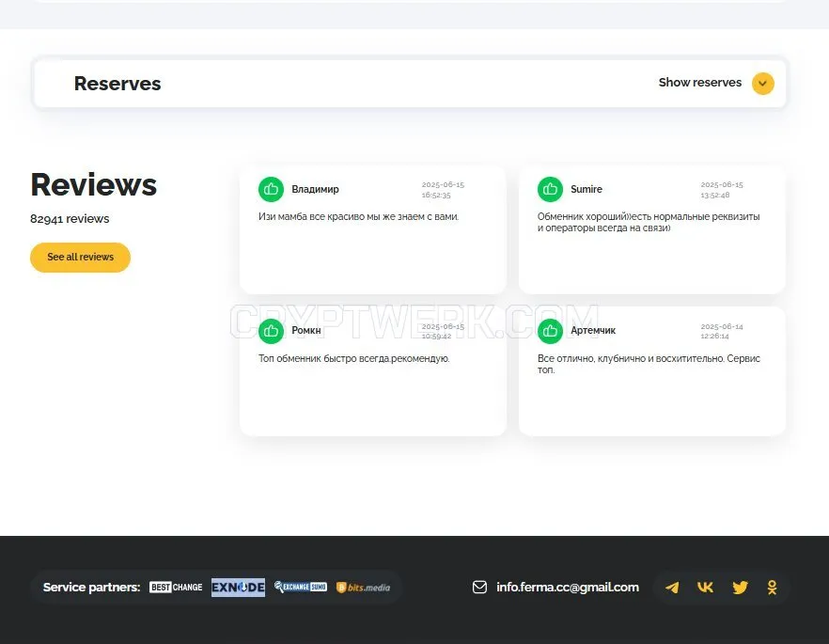This screenshot has height=644, width=829.
Task: Open the EXNODE partner logo
Action: (238, 588)
